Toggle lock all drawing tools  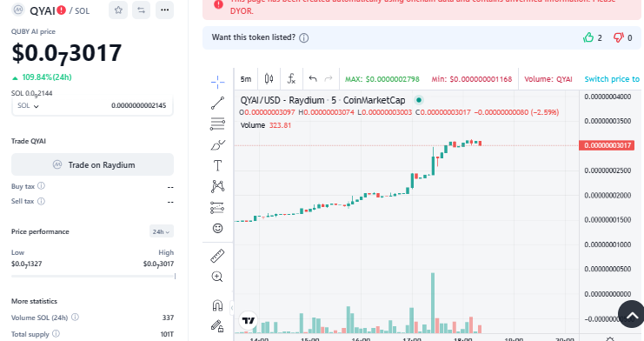217,326
